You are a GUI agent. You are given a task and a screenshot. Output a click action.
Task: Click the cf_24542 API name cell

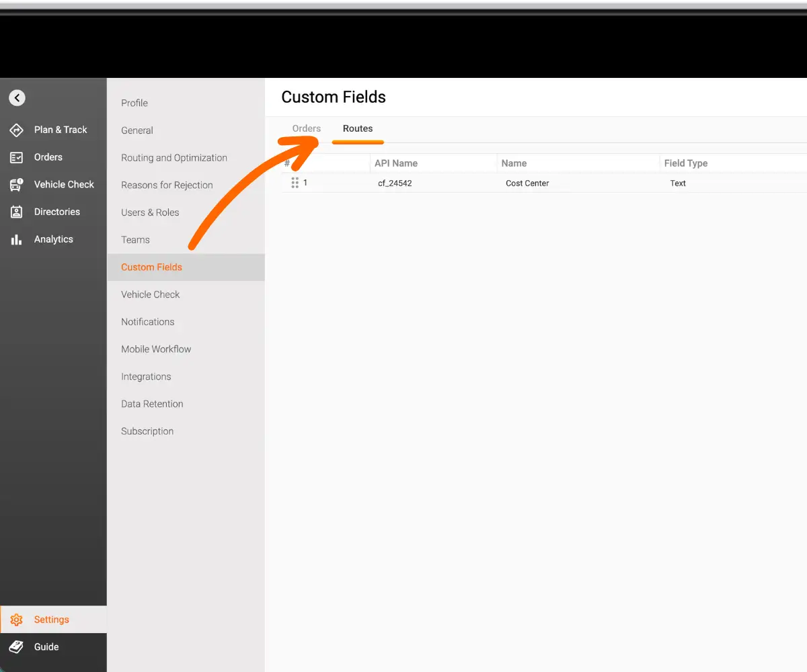(x=395, y=183)
